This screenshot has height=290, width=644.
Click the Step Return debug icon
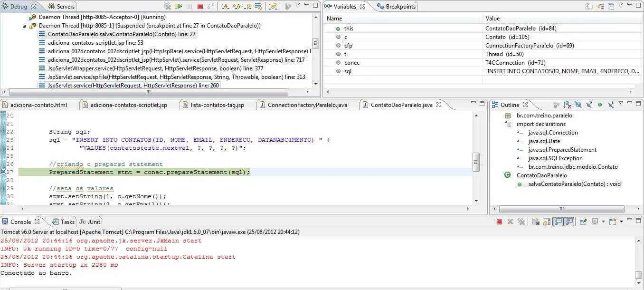(x=247, y=7)
